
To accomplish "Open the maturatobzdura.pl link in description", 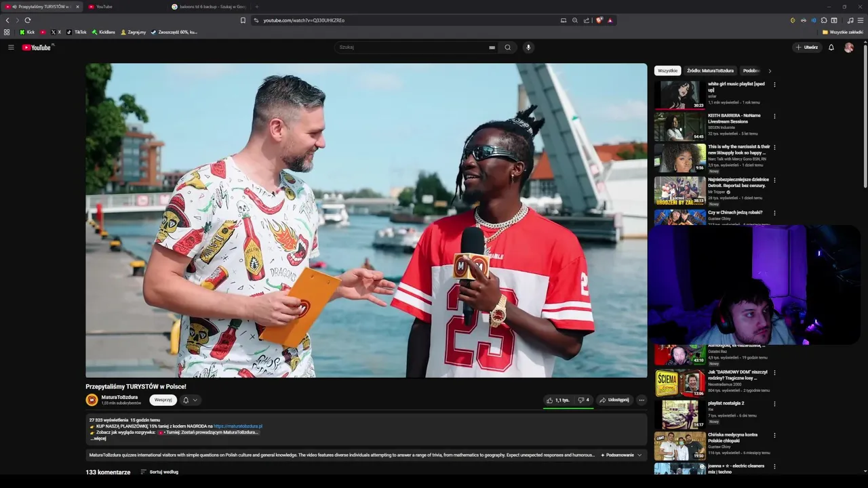I will [x=238, y=426].
